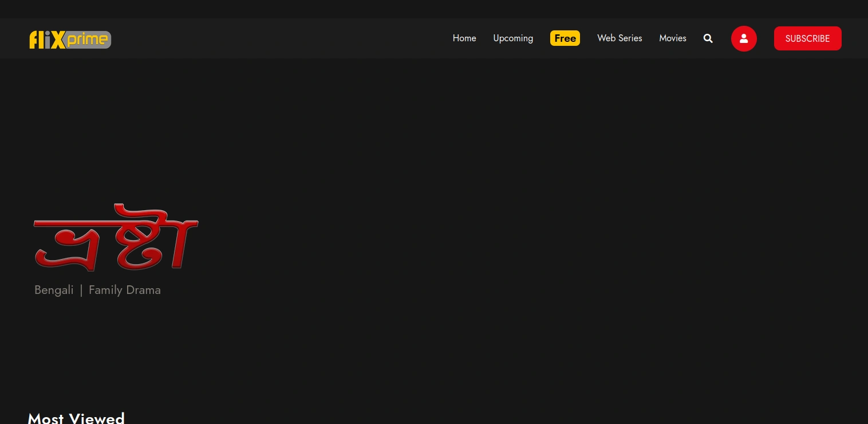Click the red Bengali title artwork
Viewport: 868px width, 424px height.
116,238
